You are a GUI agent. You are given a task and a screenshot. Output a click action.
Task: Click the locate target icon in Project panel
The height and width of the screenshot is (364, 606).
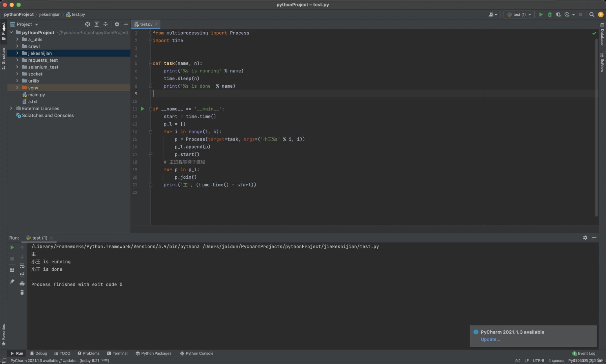(x=88, y=24)
